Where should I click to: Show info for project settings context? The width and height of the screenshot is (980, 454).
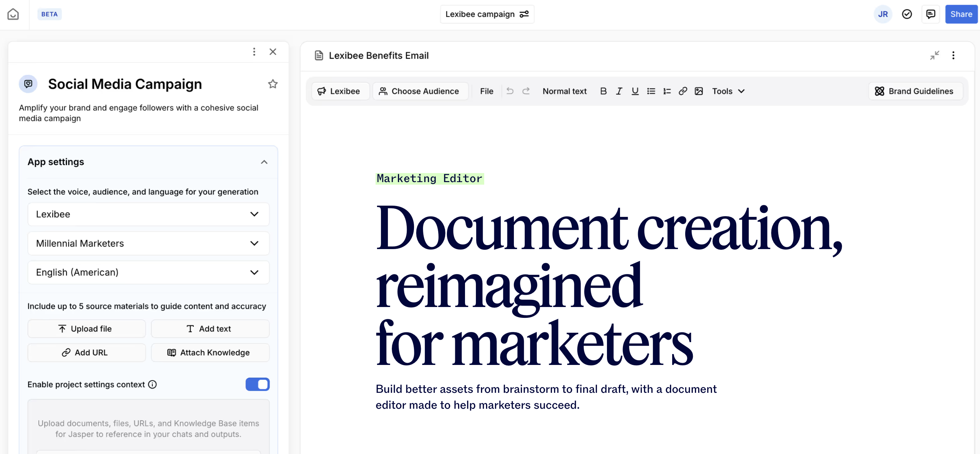click(x=152, y=384)
